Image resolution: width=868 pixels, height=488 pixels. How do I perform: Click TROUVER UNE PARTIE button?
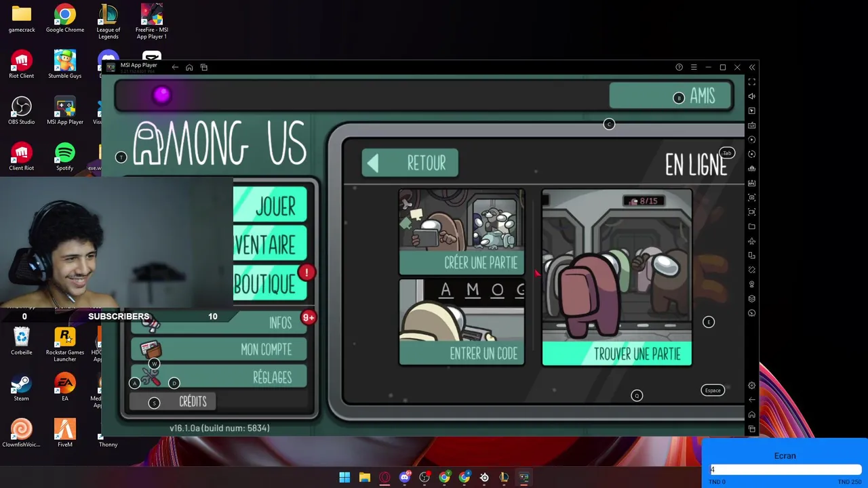617,354
